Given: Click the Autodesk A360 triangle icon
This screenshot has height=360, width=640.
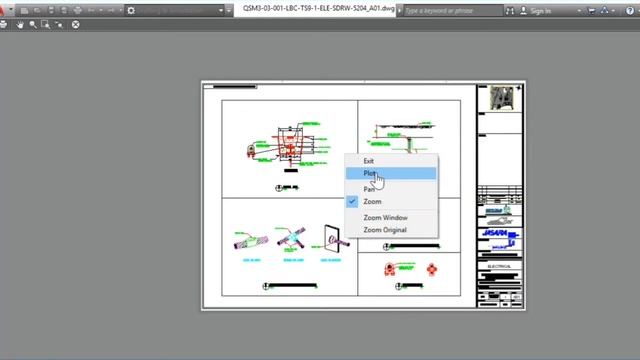Looking at the screenshot, I should [604, 10].
